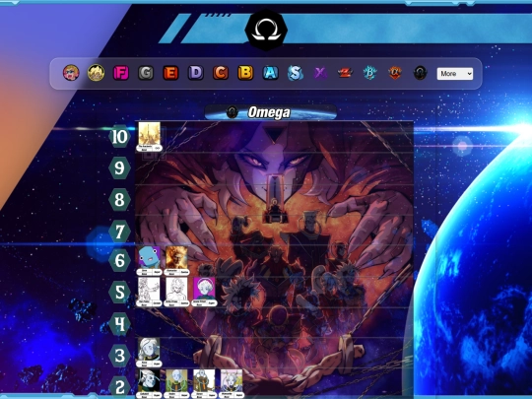Open the bald blue angel card in row 2
This screenshot has width=532, height=399.
click(176, 384)
